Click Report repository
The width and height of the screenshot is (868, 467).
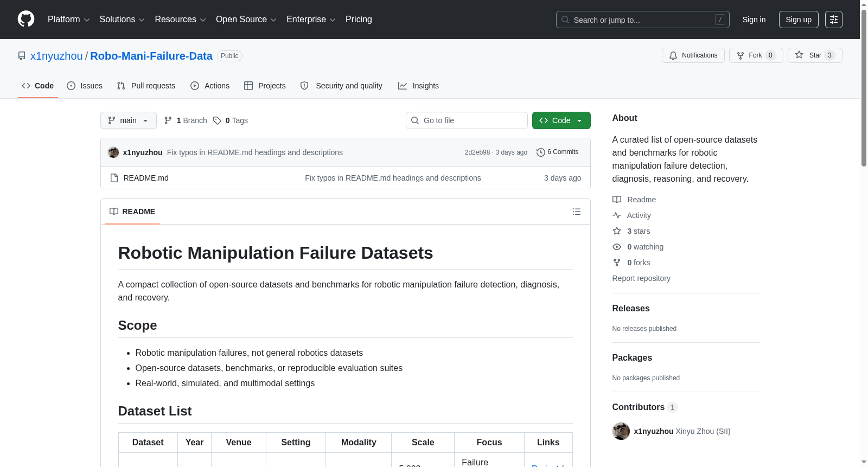[x=641, y=278]
